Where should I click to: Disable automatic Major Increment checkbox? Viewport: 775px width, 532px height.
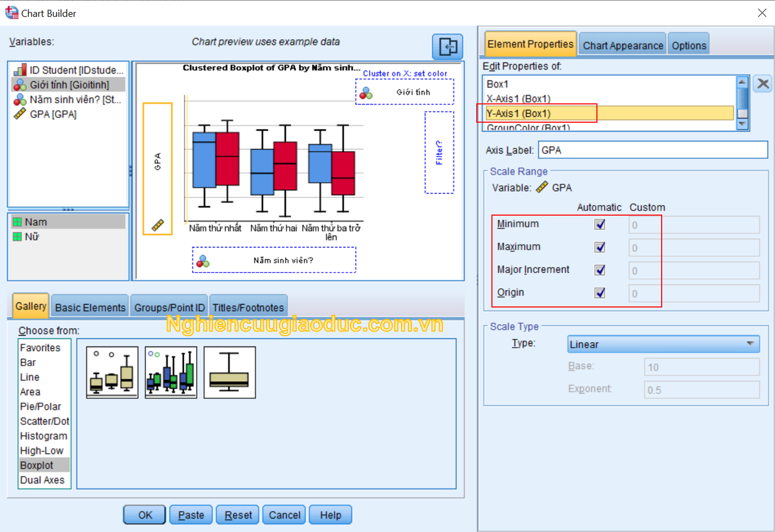pyautogui.click(x=600, y=270)
